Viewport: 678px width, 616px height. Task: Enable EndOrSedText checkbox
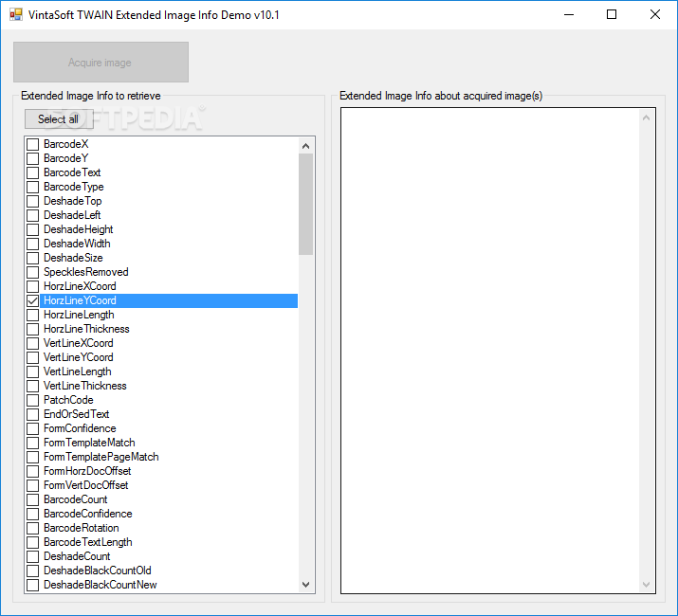pyautogui.click(x=33, y=414)
